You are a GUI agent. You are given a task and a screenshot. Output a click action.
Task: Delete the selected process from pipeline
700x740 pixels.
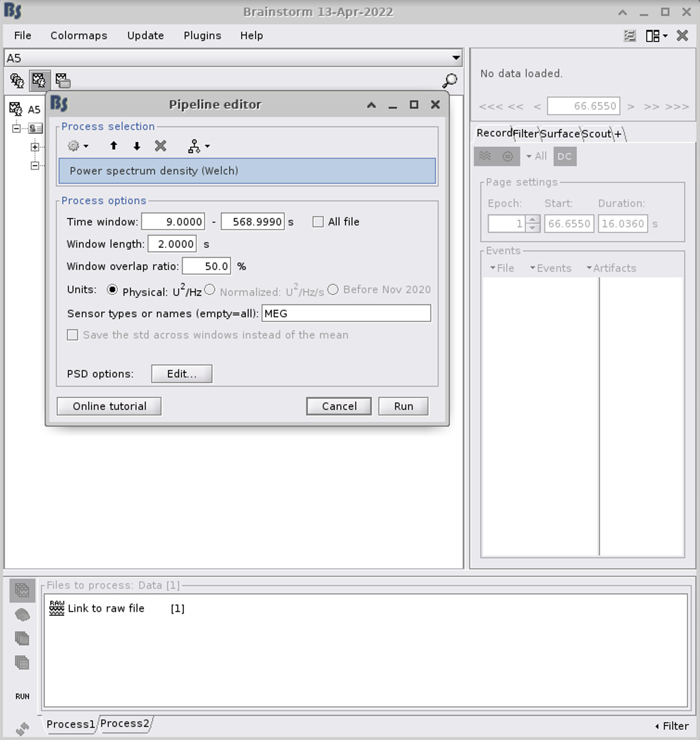(x=160, y=146)
